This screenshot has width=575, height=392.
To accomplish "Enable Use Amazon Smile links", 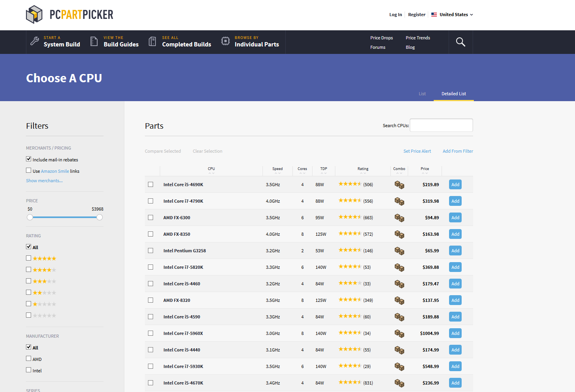I will (28, 170).
